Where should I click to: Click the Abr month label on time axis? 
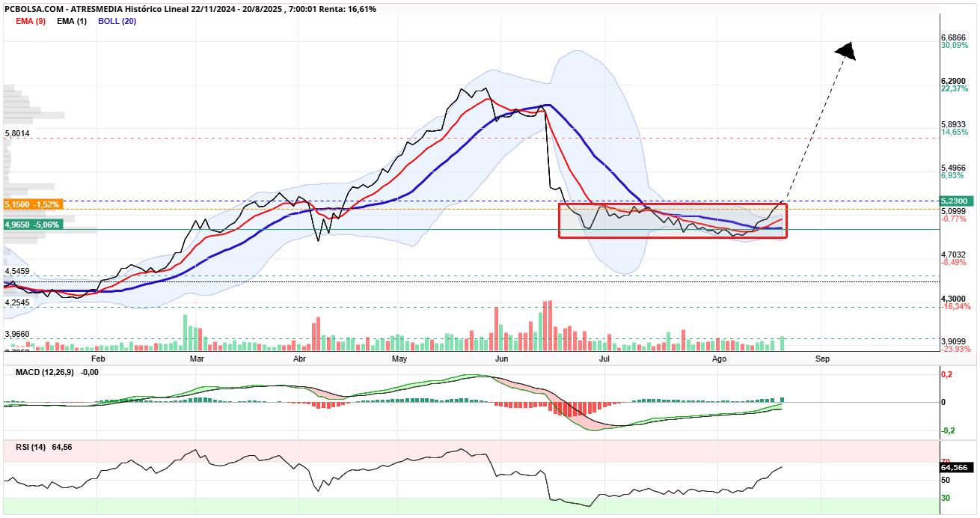300,359
